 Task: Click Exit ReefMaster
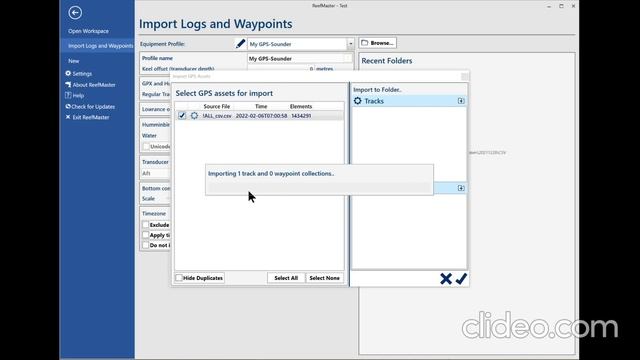point(91,117)
